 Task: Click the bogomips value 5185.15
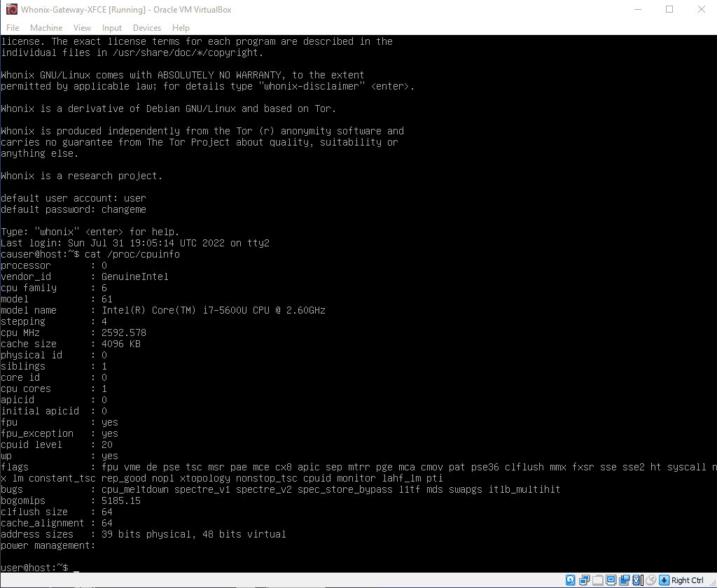tap(121, 500)
